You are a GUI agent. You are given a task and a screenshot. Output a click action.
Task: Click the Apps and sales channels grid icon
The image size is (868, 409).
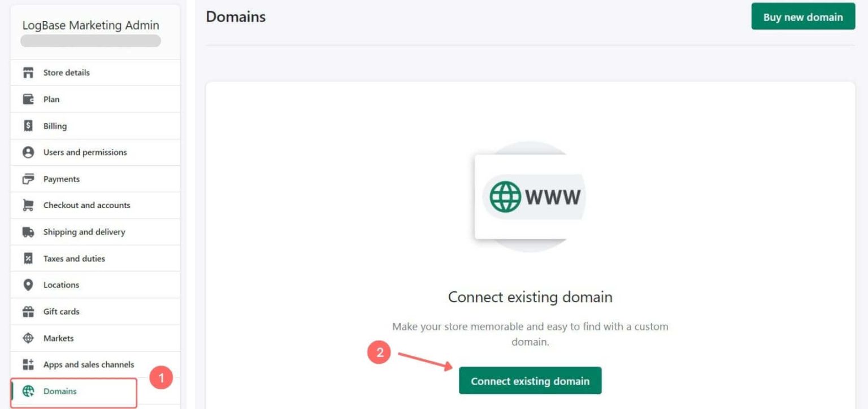pos(28,364)
